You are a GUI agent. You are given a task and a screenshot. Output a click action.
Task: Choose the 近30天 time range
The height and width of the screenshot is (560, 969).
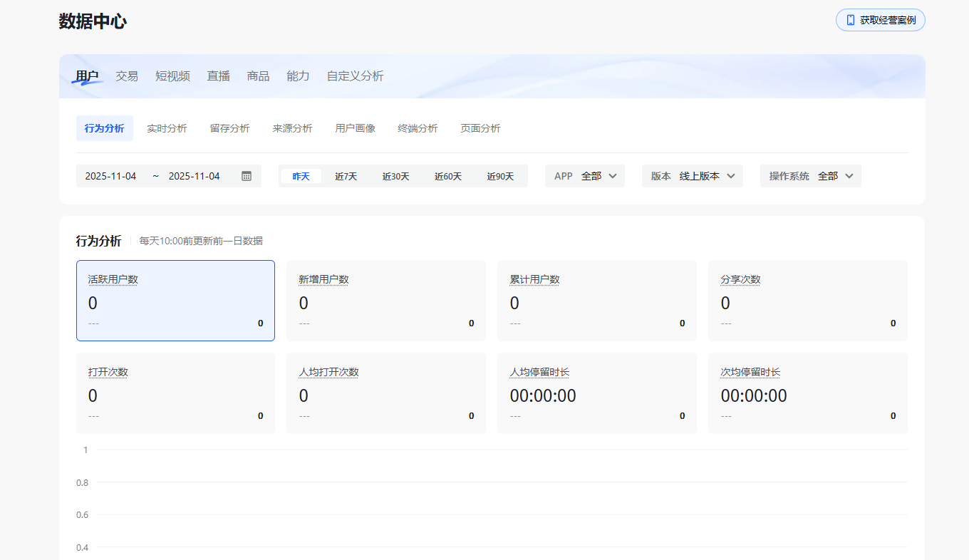pos(395,176)
